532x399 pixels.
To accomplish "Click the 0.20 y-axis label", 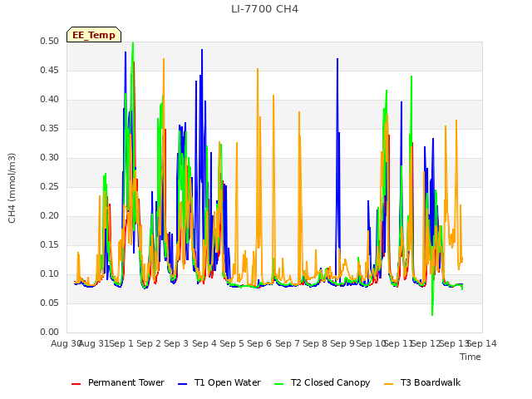I will [50, 216].
